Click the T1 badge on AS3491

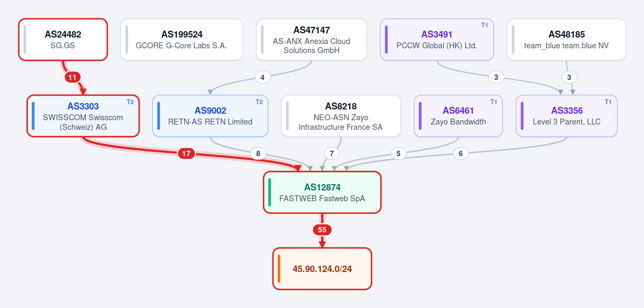click(484, 25)
